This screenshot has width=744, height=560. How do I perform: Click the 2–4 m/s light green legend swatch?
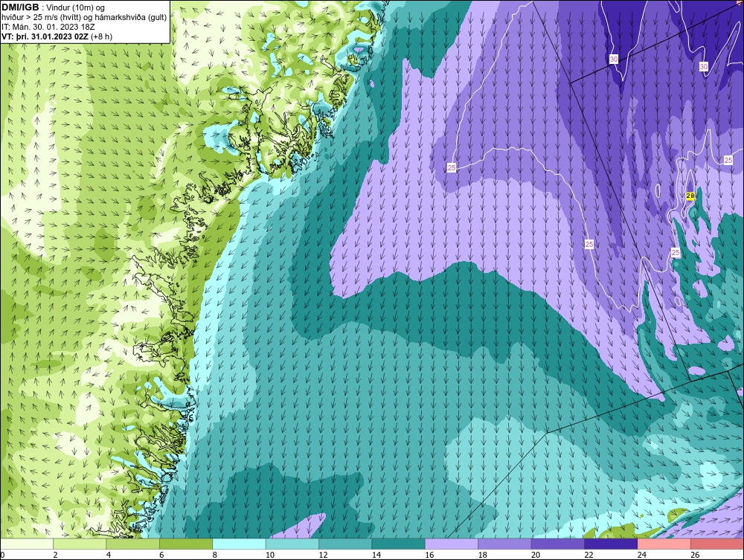tap(80, 544)
